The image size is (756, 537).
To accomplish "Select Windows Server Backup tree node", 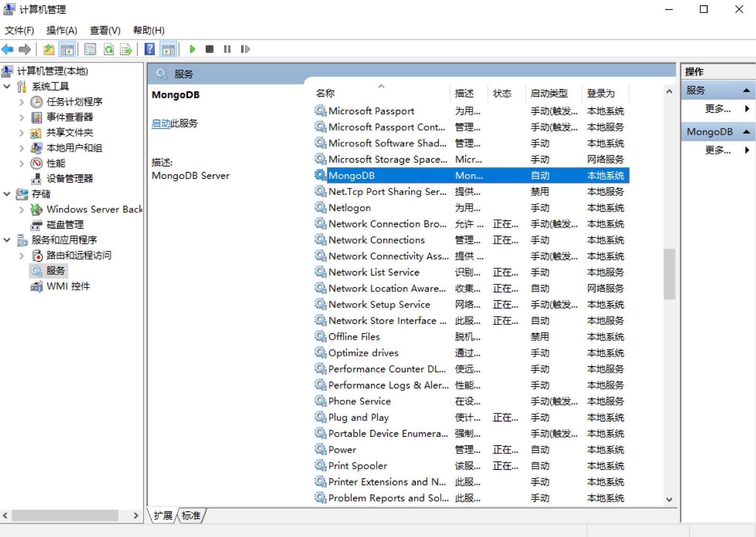I will coord(94,209).
